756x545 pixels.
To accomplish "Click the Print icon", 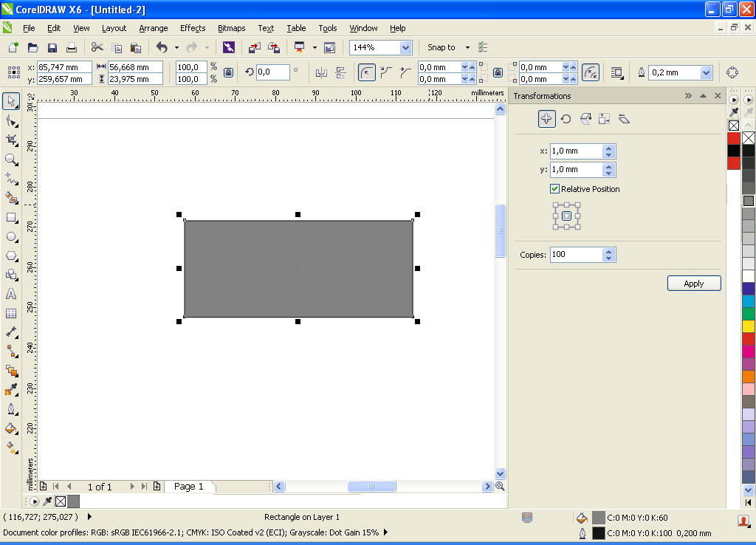I will [x=72, y=47].
